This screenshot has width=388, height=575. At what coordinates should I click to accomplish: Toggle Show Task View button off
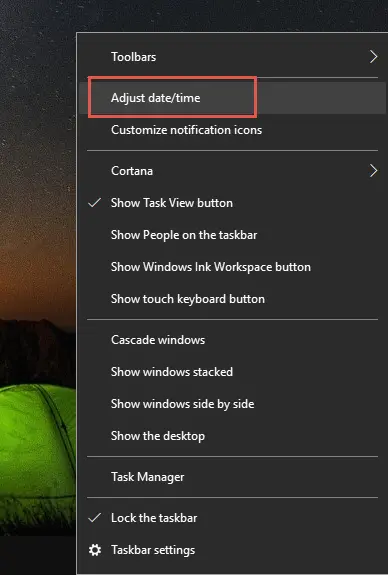(232, 203)
